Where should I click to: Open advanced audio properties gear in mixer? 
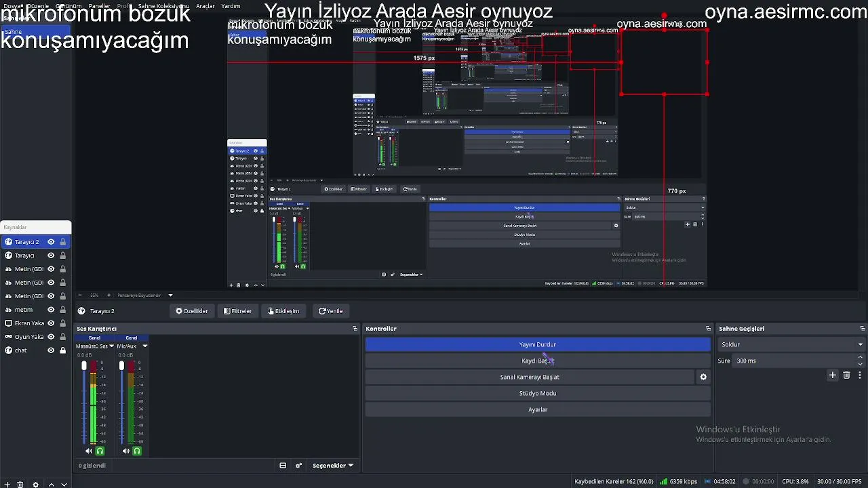click(299, 466)
